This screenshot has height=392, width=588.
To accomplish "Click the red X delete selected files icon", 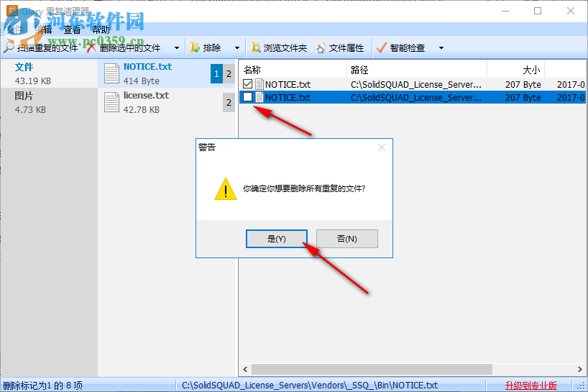I will [x=91, y=47].
